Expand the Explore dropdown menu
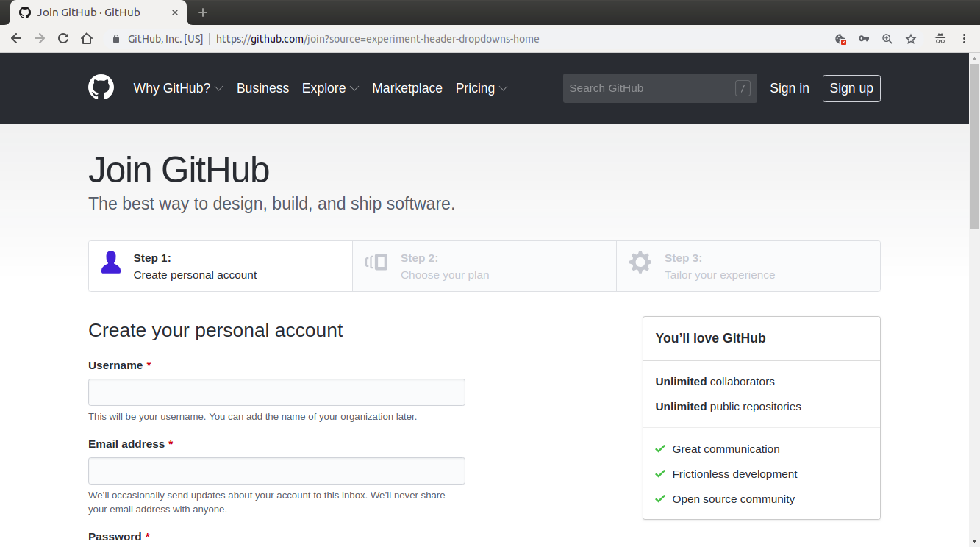980x547 pixels. pyautogui.click(x=330, y=88)
